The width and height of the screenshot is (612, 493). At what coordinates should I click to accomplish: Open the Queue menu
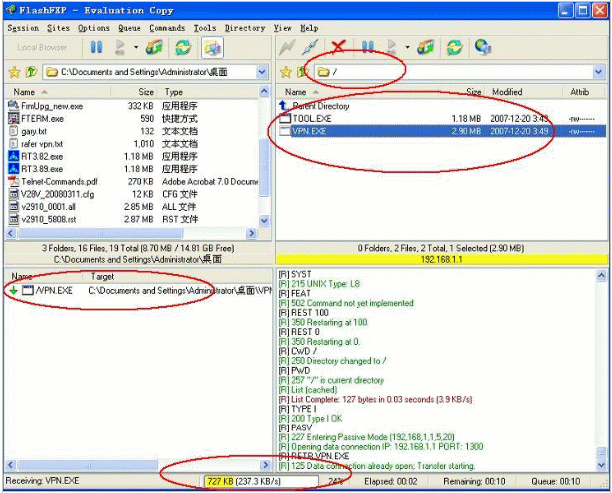point(129,28)
